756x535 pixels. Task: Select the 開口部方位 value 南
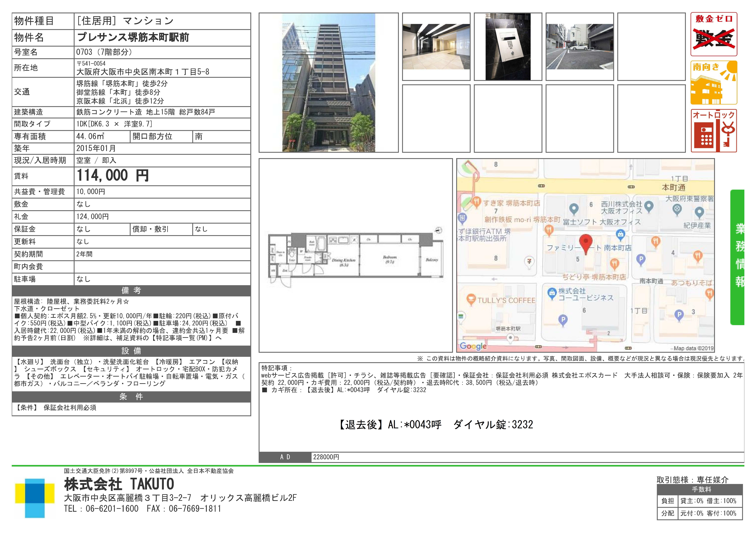click(199, 136)
